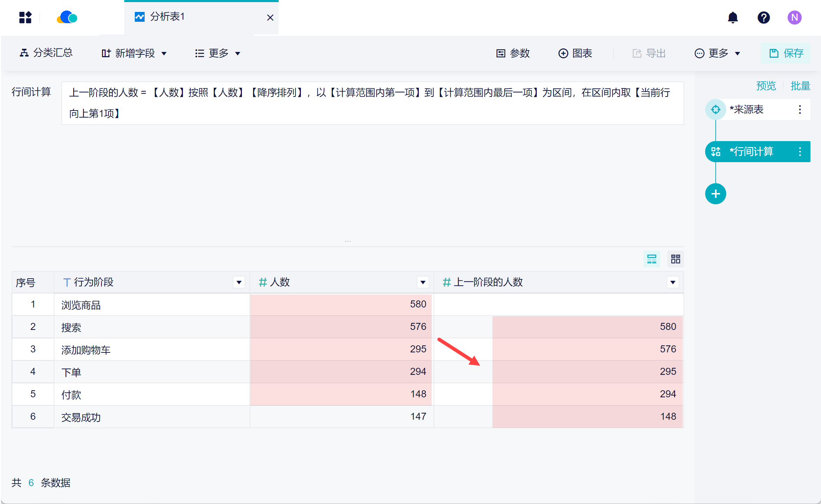Open options for 来源表 step
The width and height of the screenshot is (821, 504).
coord(800,110)
